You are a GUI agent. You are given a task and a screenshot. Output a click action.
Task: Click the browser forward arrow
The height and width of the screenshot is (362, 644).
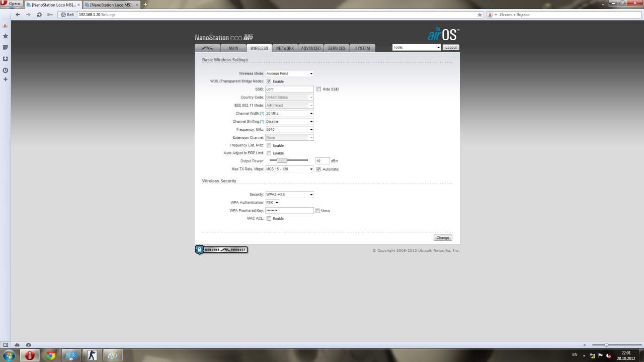(28, 15)
